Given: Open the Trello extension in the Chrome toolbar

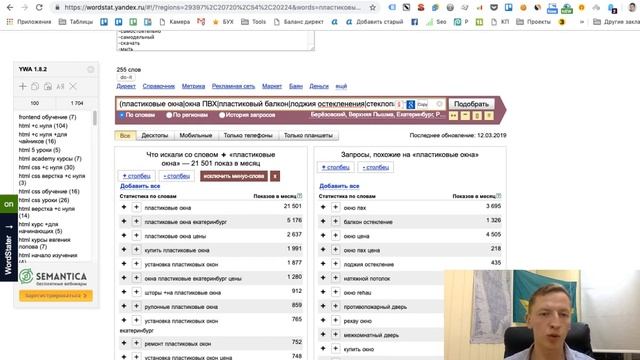Looking at the screenshot, I should (509, 7).
